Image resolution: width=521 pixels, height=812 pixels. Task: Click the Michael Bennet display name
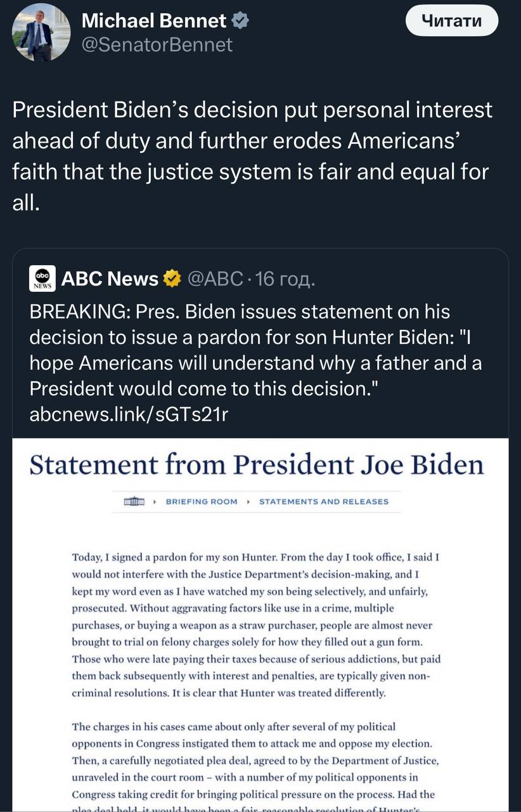(154, 21)
